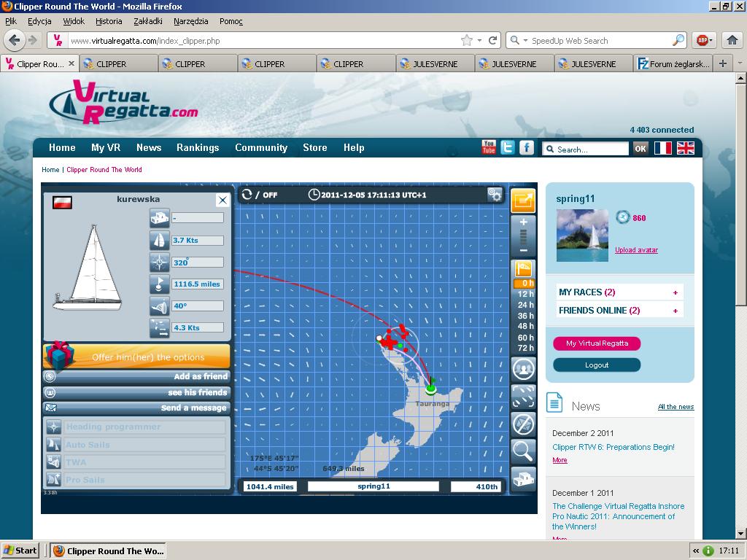Expand the MY RACES section

tap(676, 292)
